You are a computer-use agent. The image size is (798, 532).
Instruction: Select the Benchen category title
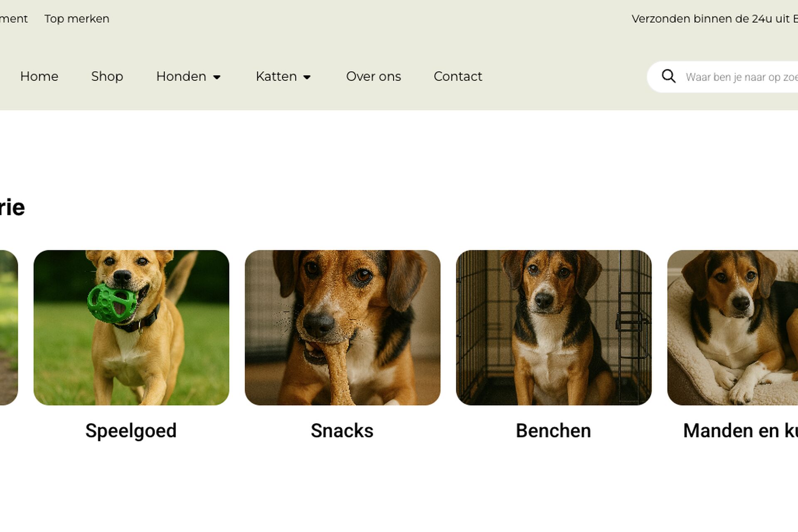click(x=554, y=431)
